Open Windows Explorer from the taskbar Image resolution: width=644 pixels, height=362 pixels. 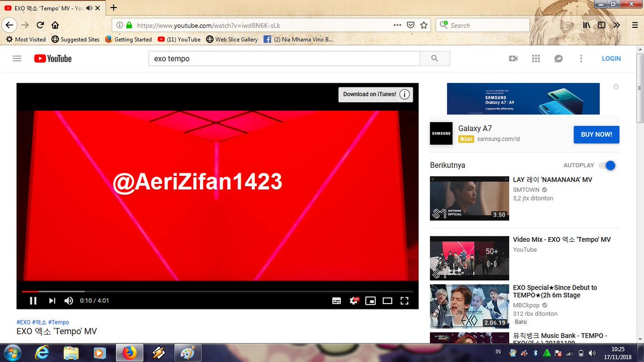pyautogui.click(x=71, y=352)
